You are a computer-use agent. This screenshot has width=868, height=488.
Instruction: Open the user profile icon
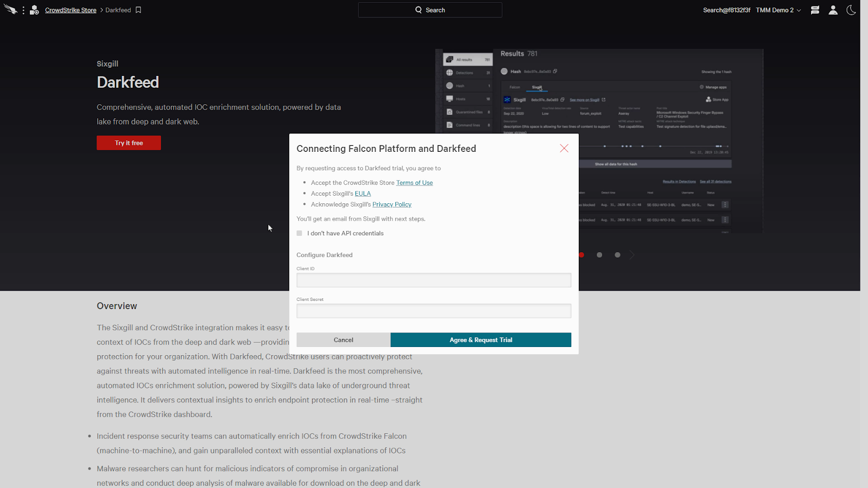pos(833,10)
